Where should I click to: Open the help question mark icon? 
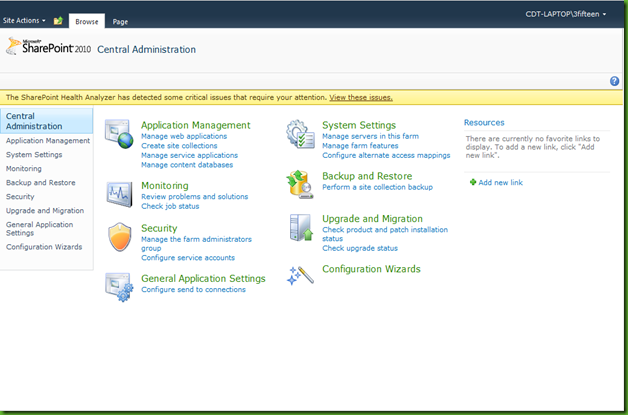[614, 81]
